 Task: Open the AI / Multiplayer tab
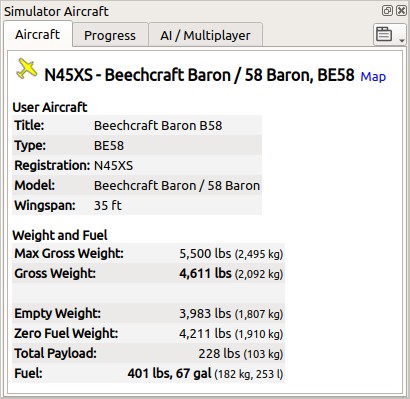pyautogui.click(x=205, y=35)
